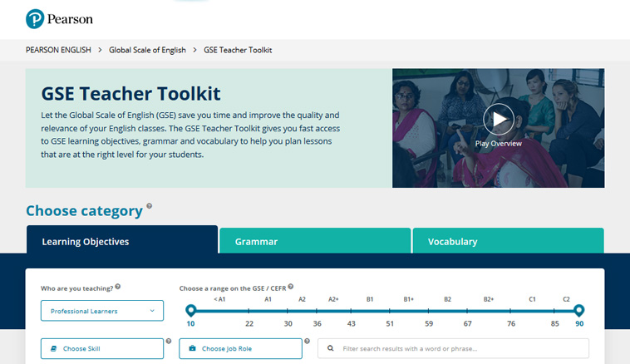Click the slider tick at 51

pos(389,311)
